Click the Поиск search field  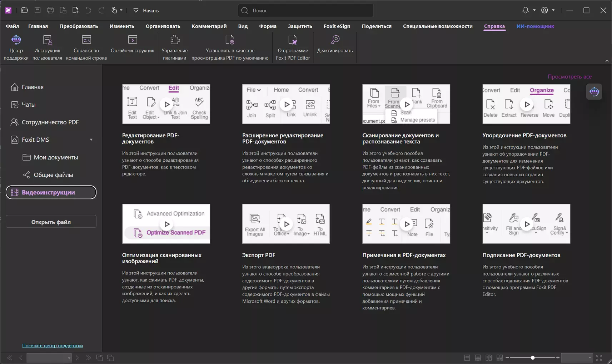tap(306, 10)
